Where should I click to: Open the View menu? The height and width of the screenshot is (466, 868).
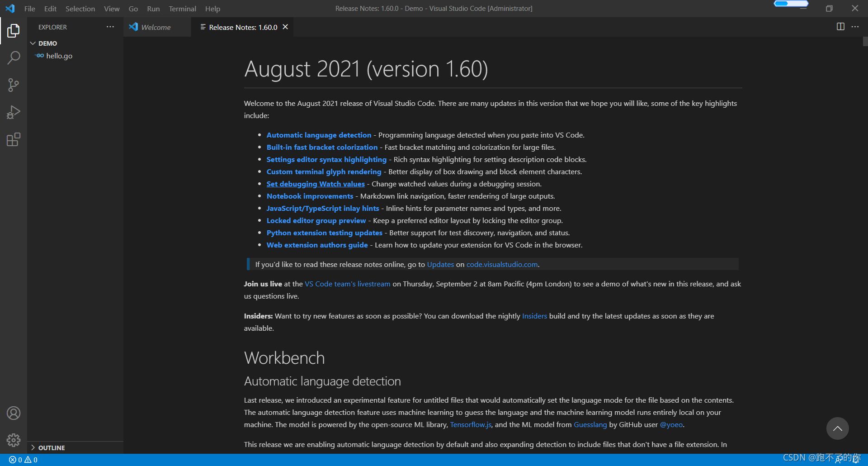point(112,9)
